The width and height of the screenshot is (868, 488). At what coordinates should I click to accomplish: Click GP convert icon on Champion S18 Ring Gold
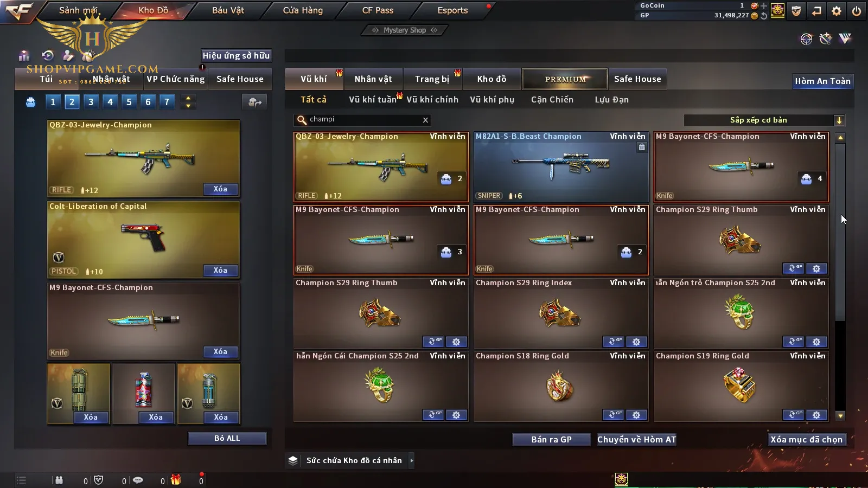coord(613,415)
